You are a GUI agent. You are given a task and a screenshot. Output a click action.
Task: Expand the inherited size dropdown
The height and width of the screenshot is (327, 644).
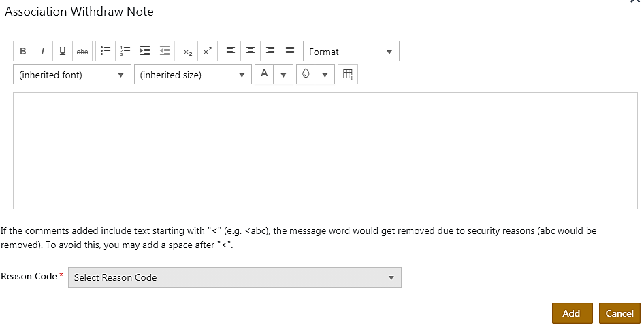(193, 75)
